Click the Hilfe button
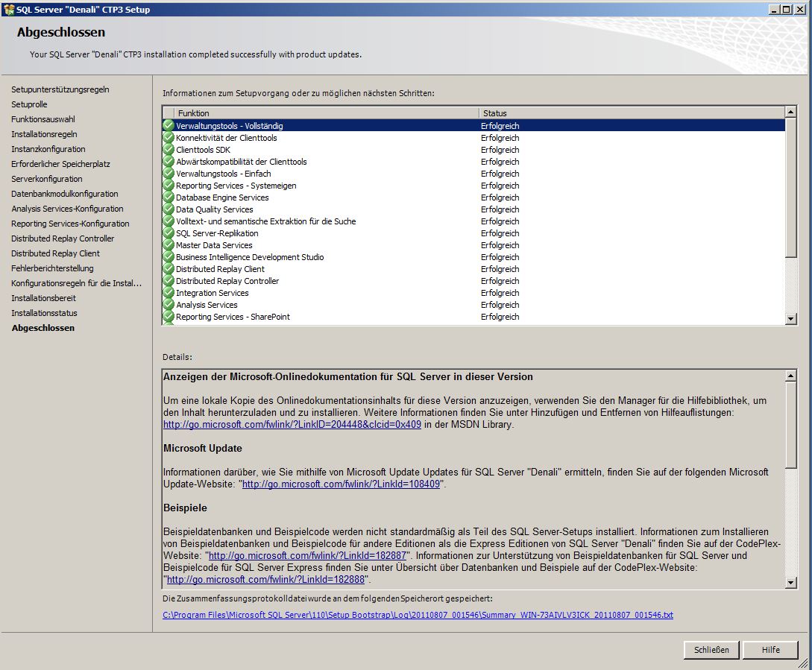This screenshot has width=812, height=670. pos(770,649)
